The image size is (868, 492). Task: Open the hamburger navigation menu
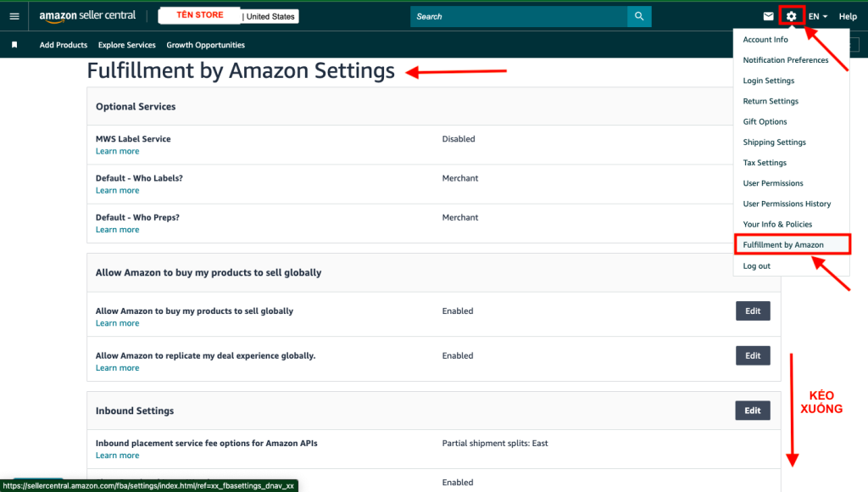[x=14, y=15]
